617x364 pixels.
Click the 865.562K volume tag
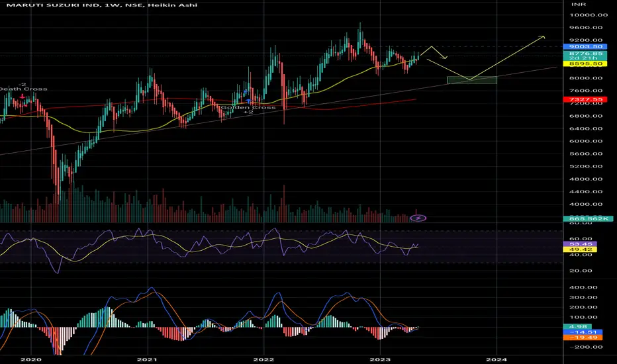pos(588,218)
